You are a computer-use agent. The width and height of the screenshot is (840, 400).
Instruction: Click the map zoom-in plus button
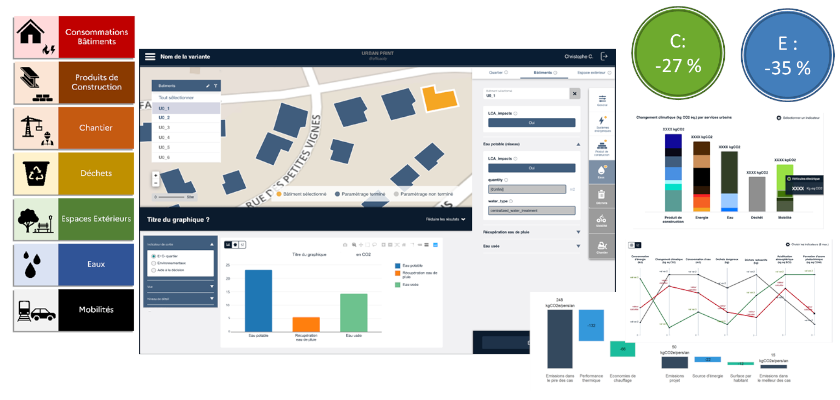[155, 173]
